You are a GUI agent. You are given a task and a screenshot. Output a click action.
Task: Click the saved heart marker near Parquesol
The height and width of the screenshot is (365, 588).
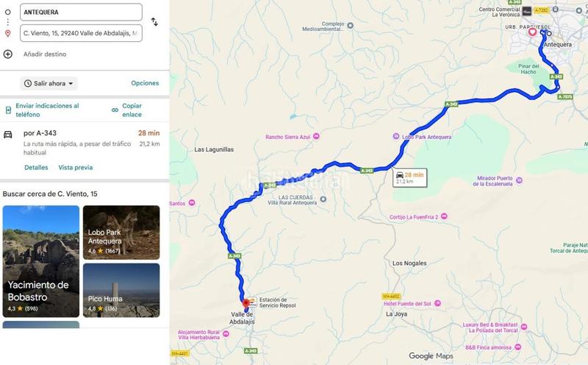(x=532, y=32)
